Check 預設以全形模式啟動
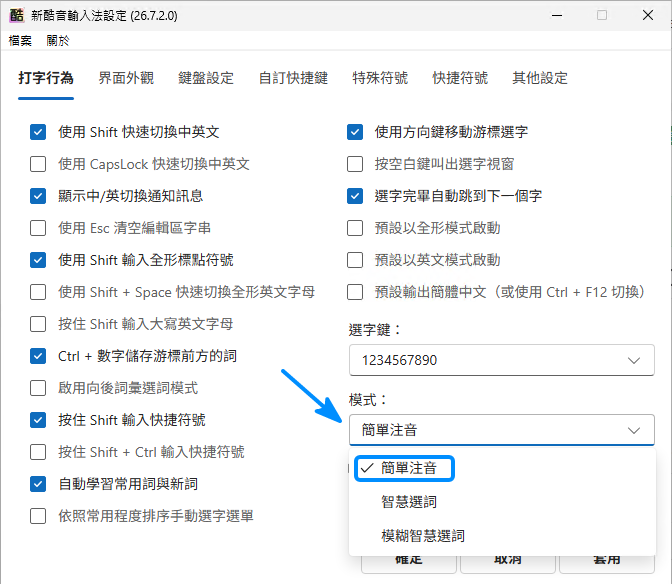The height and width of the screenshot is (584, 672). (x=355, y=228)
